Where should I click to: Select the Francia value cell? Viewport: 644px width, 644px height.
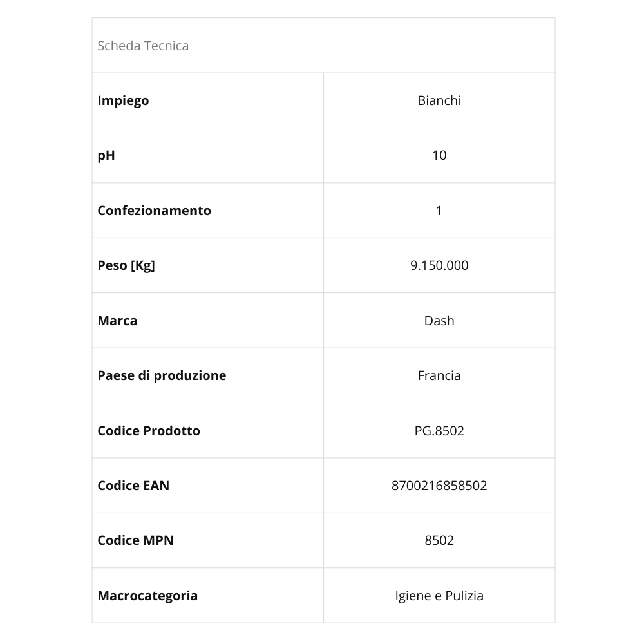point(439,375)
